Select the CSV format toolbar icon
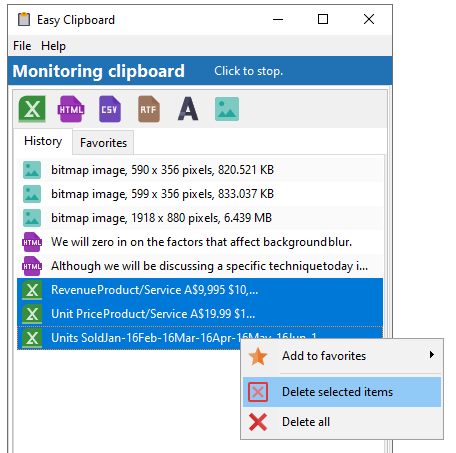 110,109
